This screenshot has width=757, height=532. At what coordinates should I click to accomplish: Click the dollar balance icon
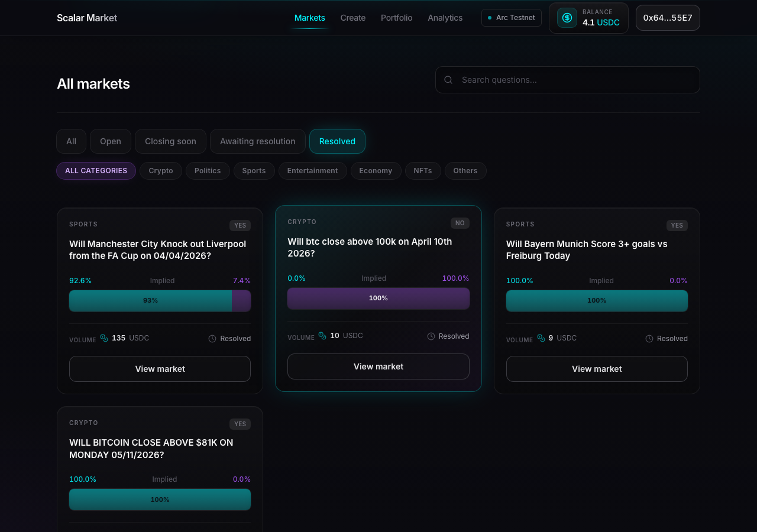point(567,18)
